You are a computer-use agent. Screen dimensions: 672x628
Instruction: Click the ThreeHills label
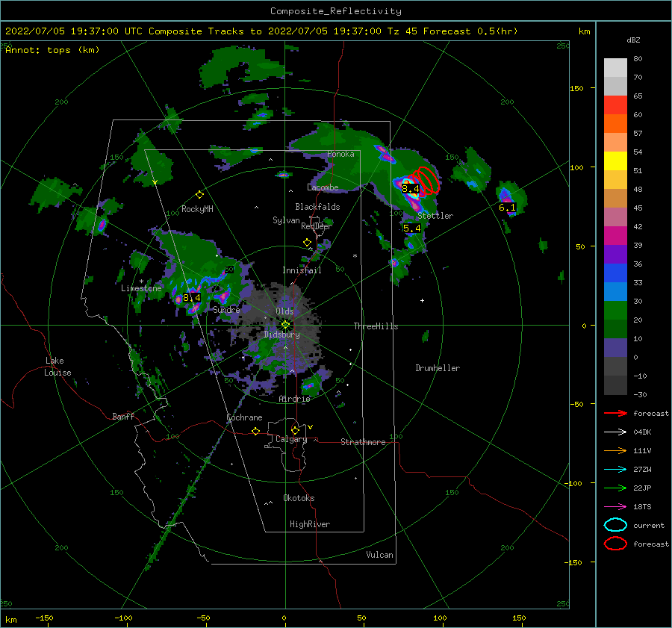376,326
